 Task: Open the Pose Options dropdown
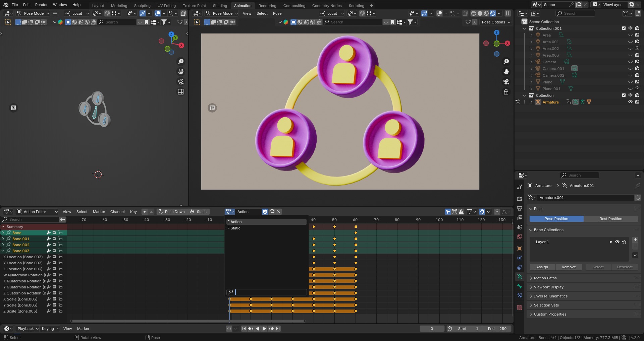point(496,22)
